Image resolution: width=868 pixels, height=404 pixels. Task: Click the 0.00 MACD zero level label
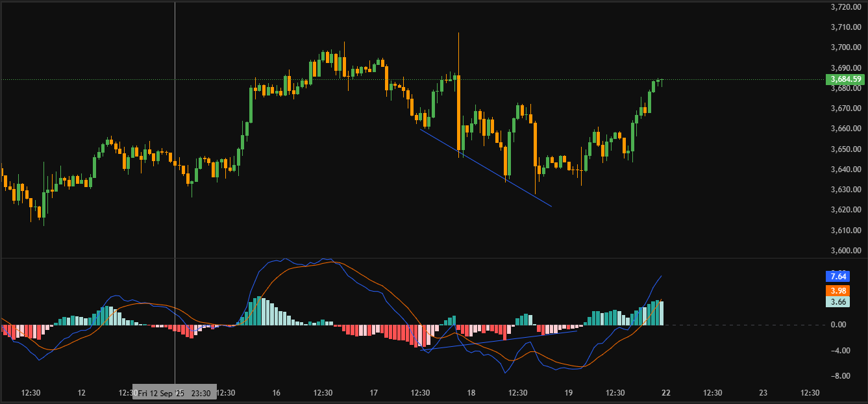tap(841, 325)
